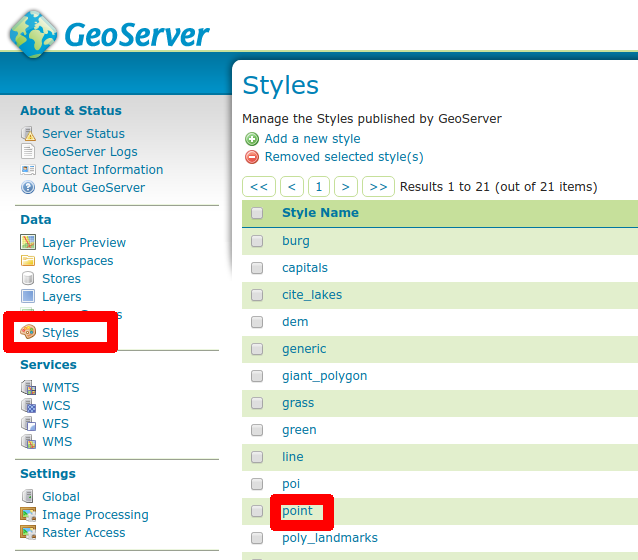The height and width of the screenshot is (560, 638).
Task: Open Workspaces page
Action: [x=77, y=261]
